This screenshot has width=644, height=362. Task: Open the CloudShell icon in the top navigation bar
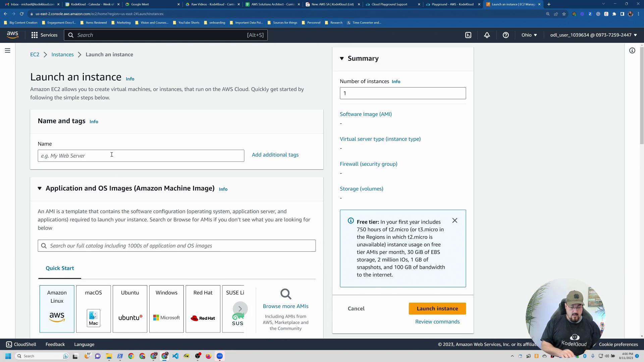pos(468,35)
